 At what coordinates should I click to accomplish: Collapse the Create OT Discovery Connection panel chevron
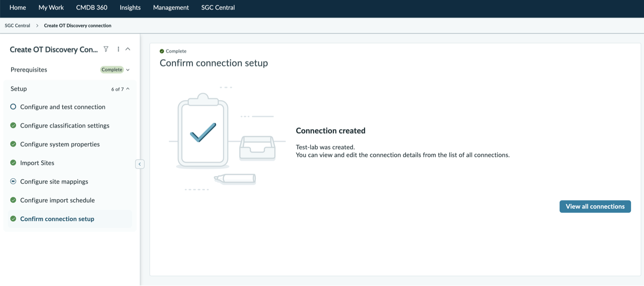click(128, 49)
